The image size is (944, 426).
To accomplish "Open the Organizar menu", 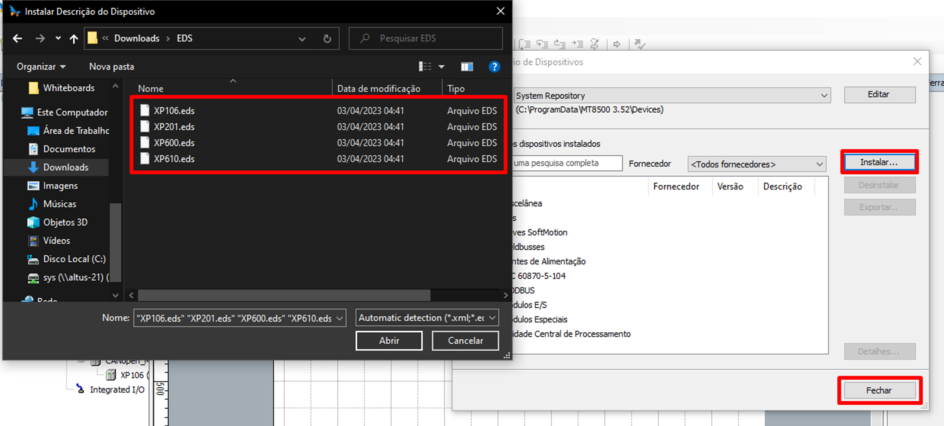I will (41, 67).
